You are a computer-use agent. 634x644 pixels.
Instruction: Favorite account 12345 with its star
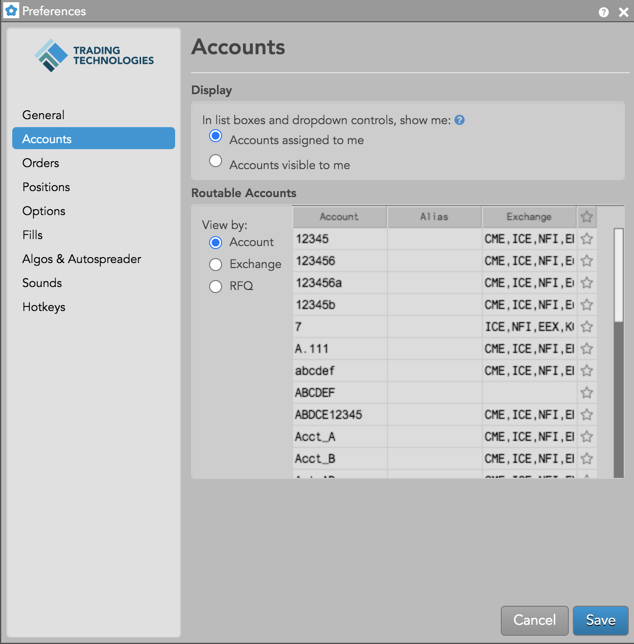pyautogui.click(x=587, y=239)
